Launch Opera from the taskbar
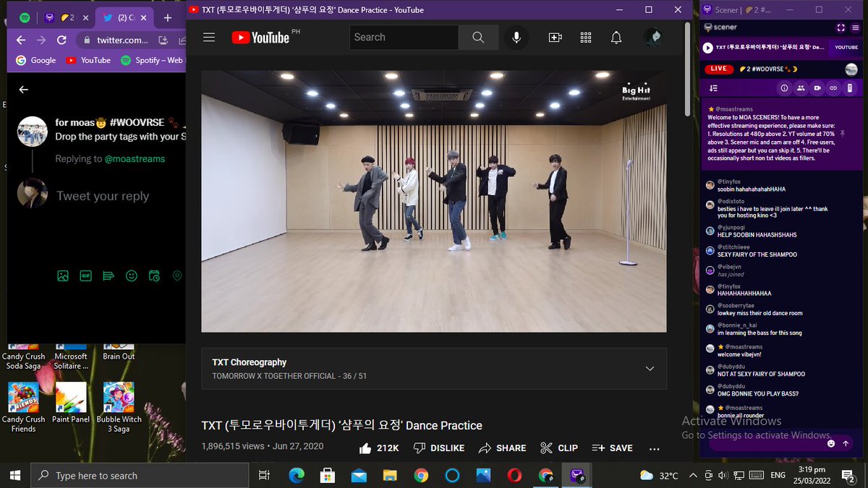The height and width of the screenshot is (488, 868). [514, 475]
